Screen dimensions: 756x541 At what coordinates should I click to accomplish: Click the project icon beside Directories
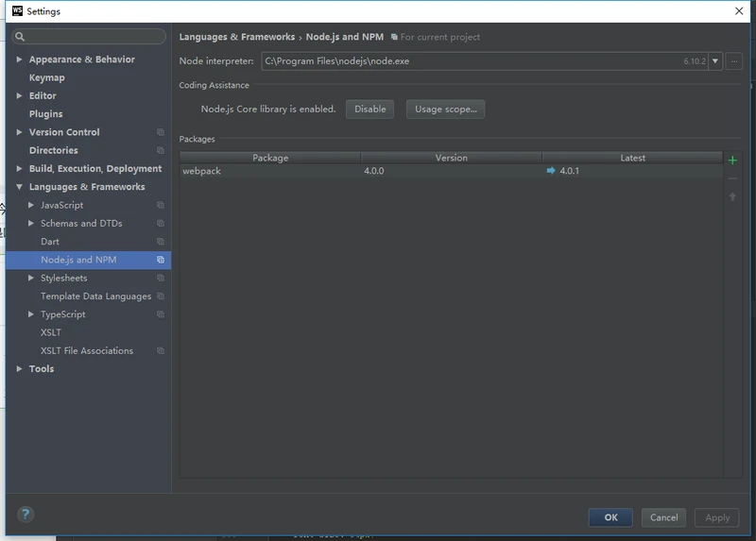(161, 150)
